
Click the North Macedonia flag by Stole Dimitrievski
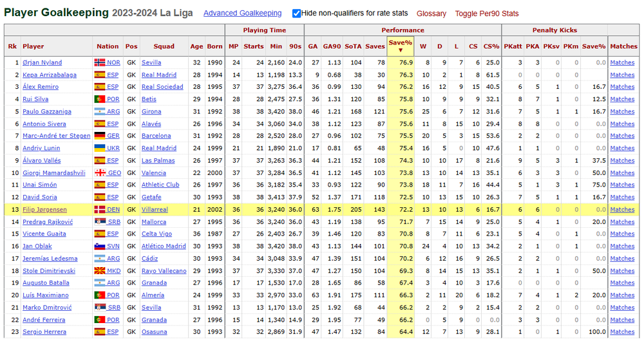(x=100, y=271)
